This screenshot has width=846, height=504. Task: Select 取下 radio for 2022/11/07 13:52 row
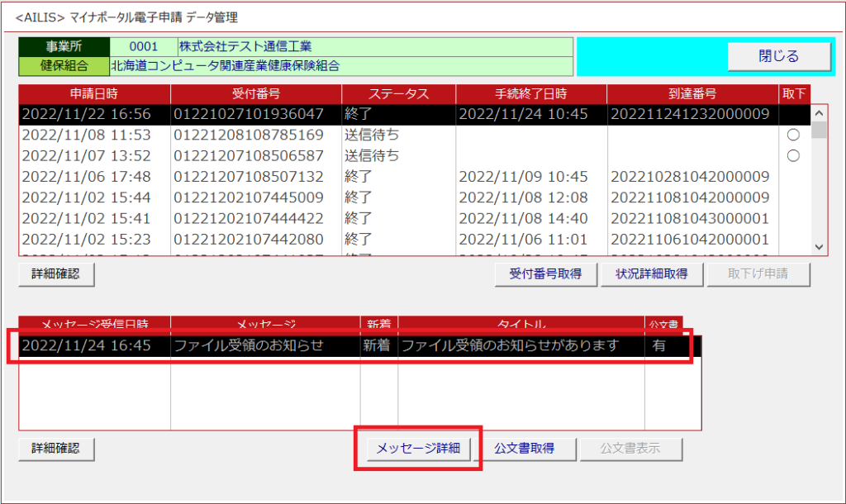[x=793, y=155]
